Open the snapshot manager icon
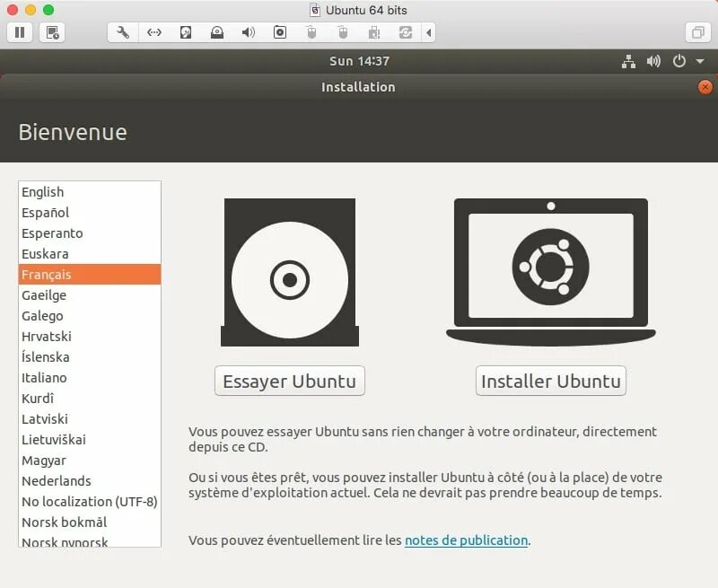Image resolution: width=718 pixels, height=588 pixels. (x=52, y=32)
